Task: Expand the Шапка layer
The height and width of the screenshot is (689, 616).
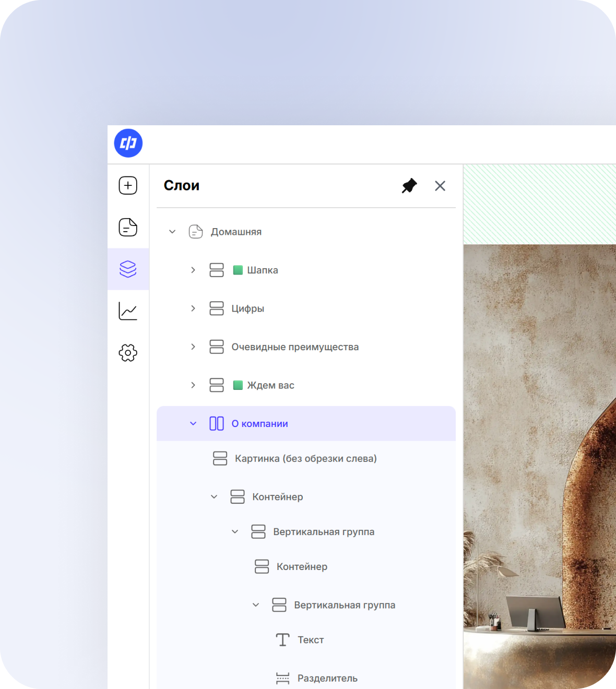Action: (x=193, y=270)
